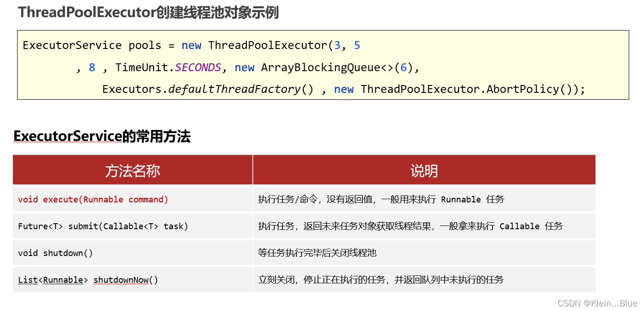Select the '方法名称' table header

tap(133, 170)
